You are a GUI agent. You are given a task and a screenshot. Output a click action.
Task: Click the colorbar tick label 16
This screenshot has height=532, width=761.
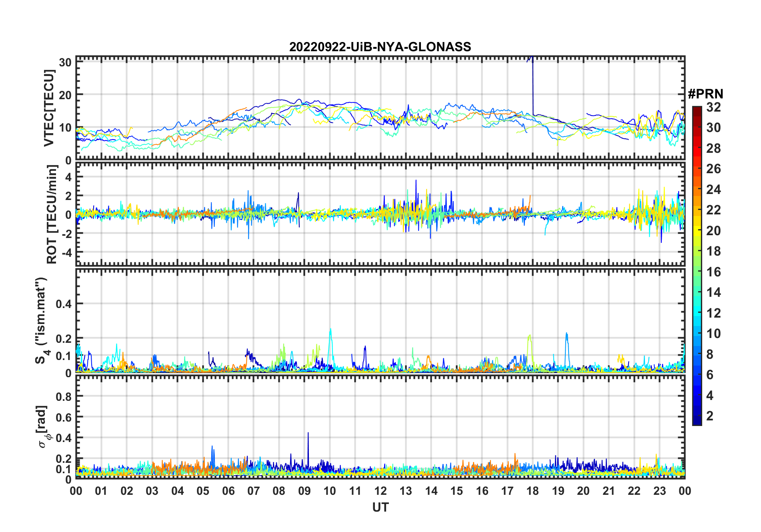point(713,272)
